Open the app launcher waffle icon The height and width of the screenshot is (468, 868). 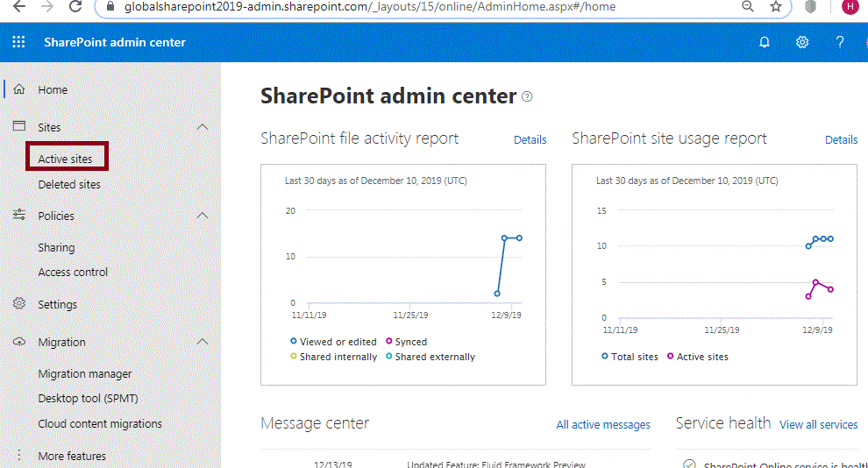pos(18,42)
